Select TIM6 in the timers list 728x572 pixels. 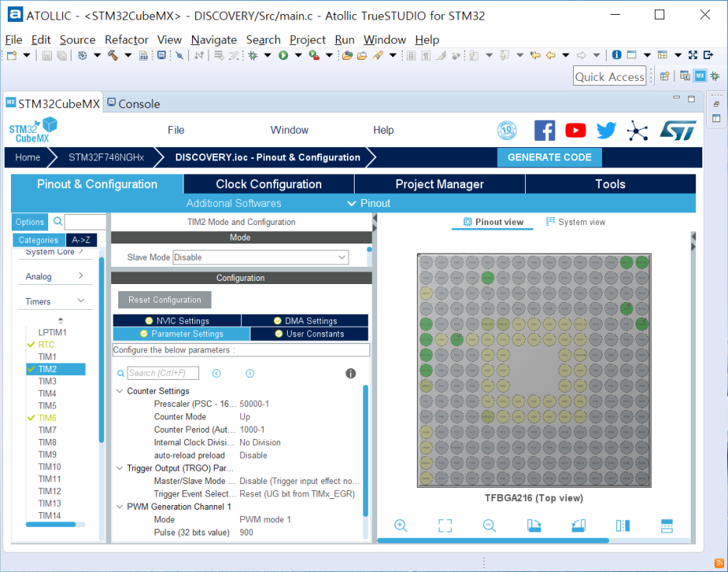coord(47,418)
